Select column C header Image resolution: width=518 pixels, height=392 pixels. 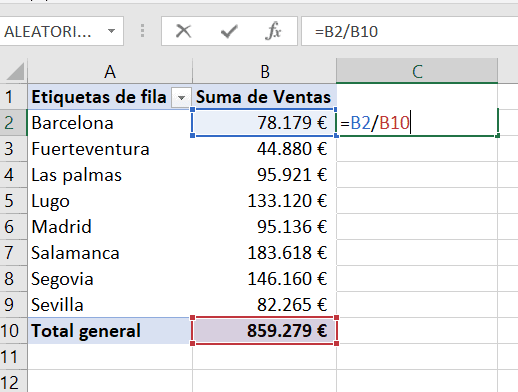[417, 71]
